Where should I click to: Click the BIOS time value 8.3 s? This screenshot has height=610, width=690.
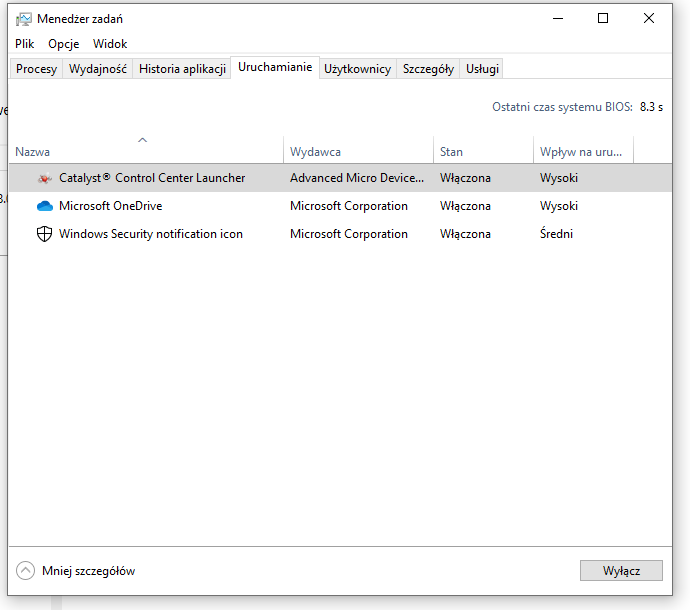(651, 107)
